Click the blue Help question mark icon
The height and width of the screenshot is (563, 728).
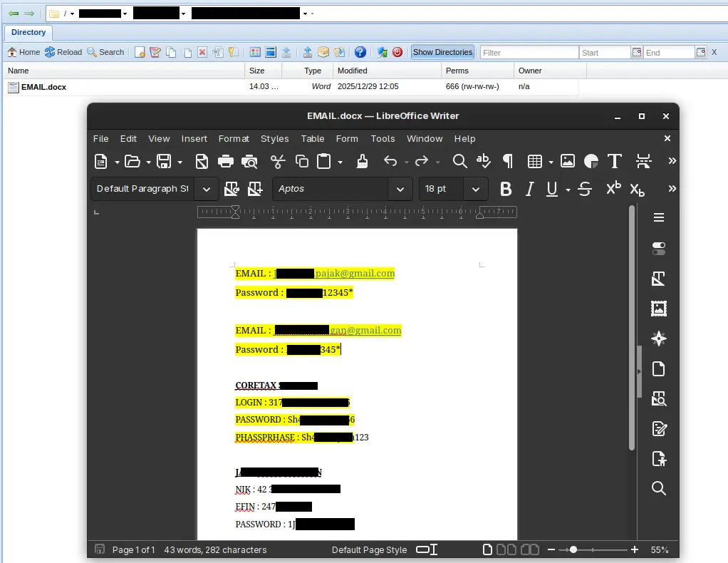360,52
